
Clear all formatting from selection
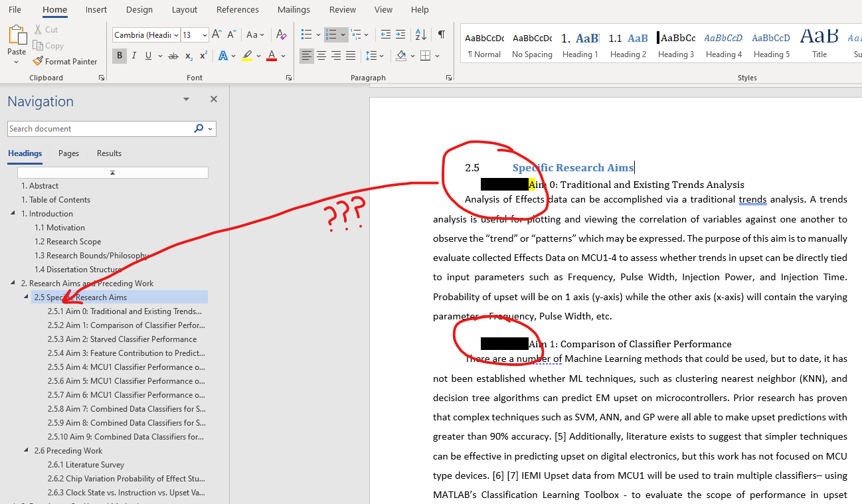281,35
